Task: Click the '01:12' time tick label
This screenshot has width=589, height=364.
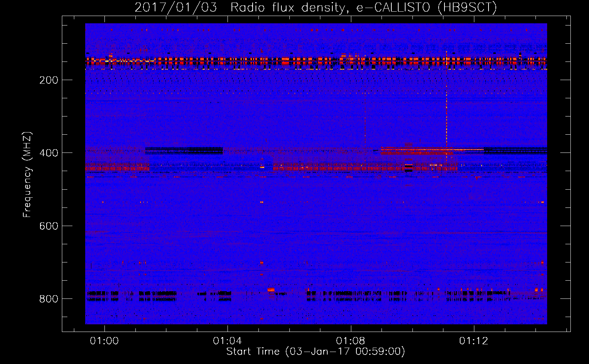Action: (x=474, y=341)
